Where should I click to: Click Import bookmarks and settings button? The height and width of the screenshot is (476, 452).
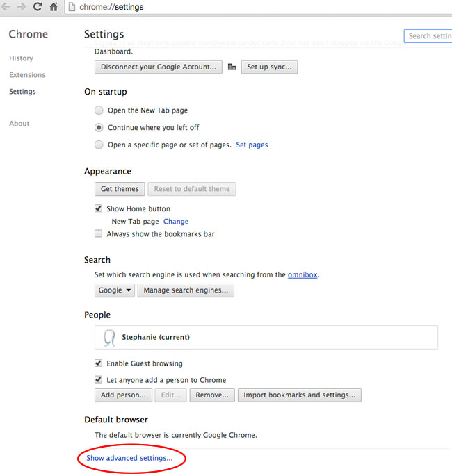[299, 395]
